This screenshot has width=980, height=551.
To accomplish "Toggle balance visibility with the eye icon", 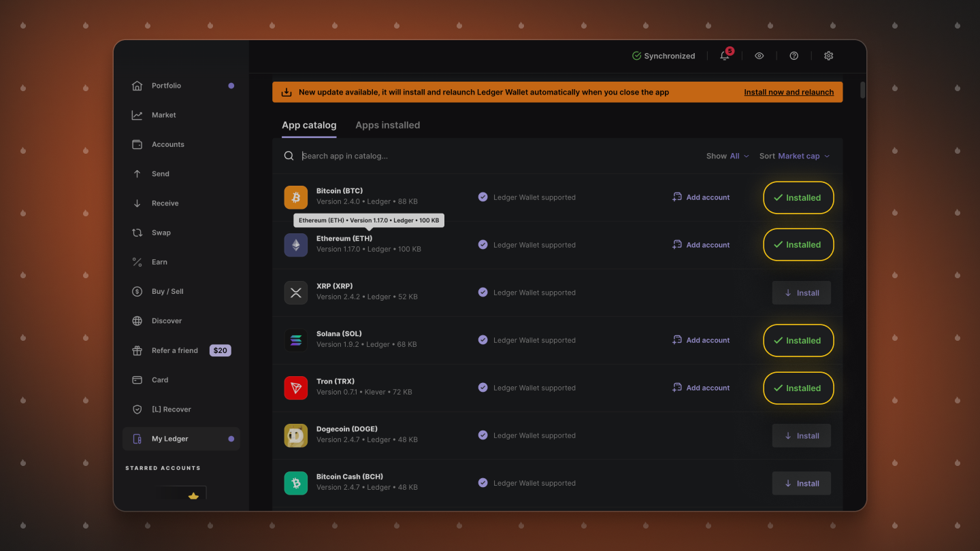I will click(759, 56).
